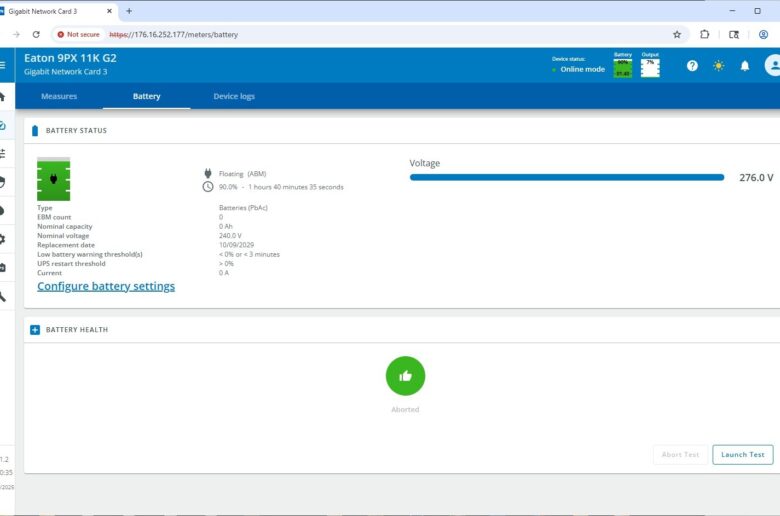
Task: Toggle the sun light/dark theme icon
Action: coord(718,66)
